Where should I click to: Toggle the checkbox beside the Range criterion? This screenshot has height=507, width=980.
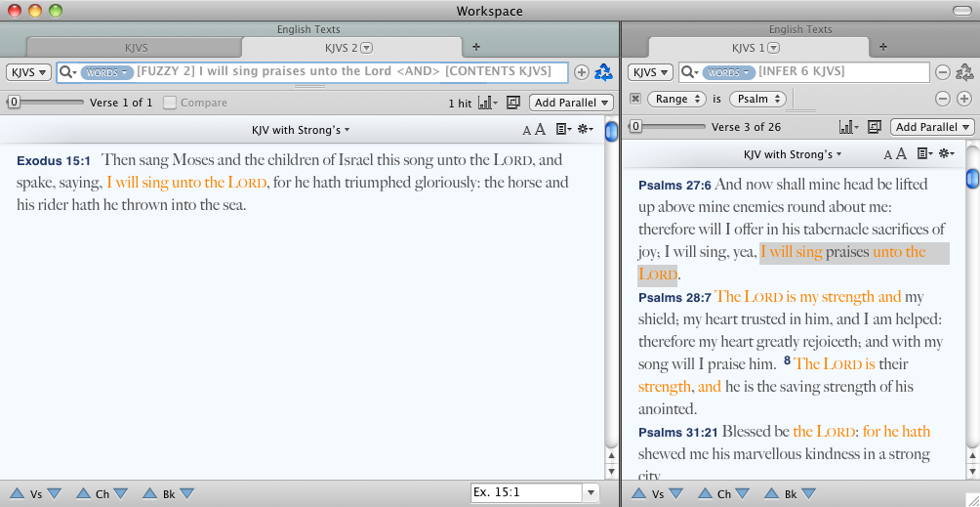[x=635, y=99]
